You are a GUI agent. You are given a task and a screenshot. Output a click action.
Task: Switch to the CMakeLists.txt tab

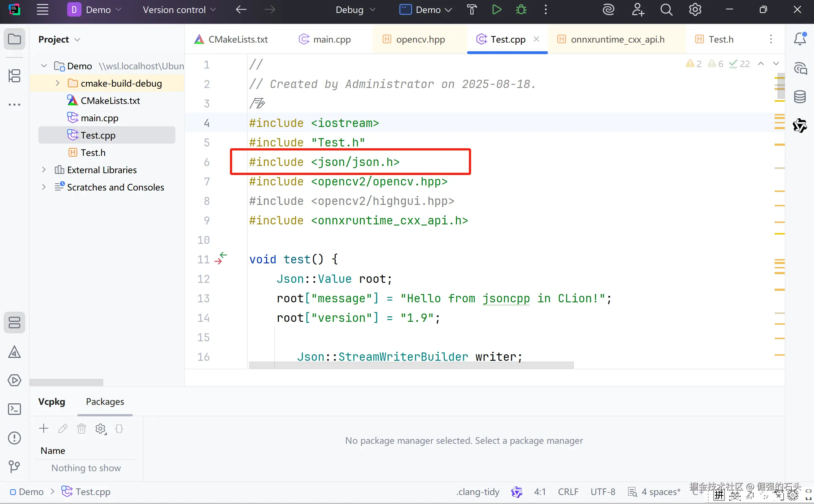pos(231,39)
